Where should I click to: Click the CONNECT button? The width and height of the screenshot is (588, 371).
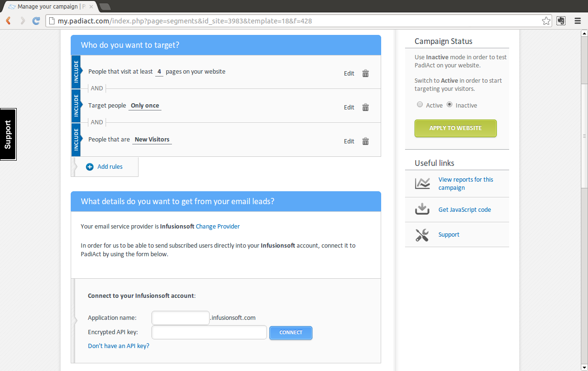tap(291, 333)
